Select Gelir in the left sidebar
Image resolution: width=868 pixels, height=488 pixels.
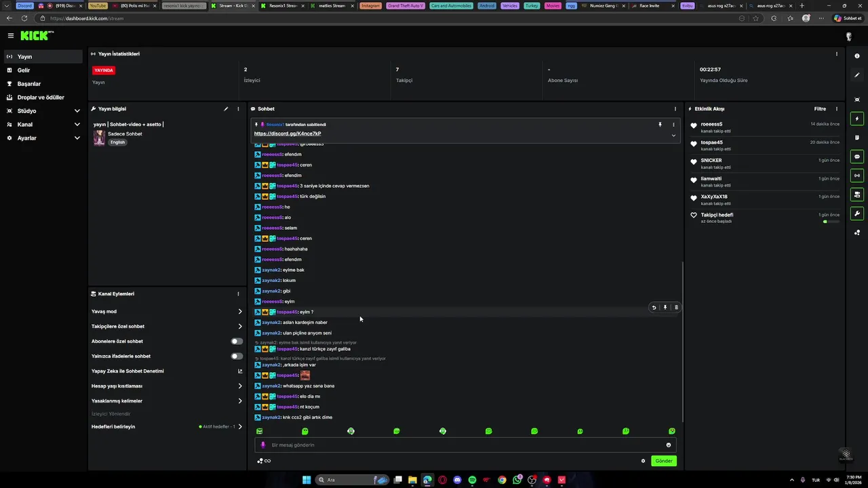[43, 70]
